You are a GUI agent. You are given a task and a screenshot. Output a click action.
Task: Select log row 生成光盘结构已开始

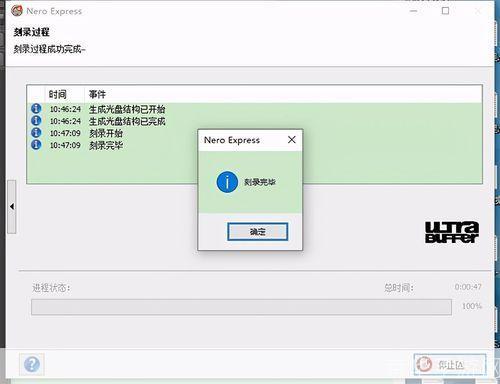pyautogui.click(x=254, y=109)
